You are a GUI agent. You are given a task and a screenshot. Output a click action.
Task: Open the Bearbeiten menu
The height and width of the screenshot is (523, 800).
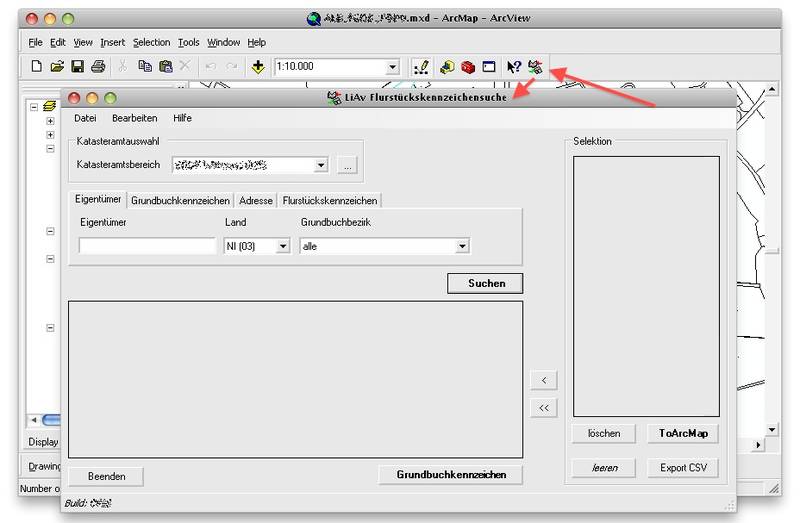click(x=135, y=118)
